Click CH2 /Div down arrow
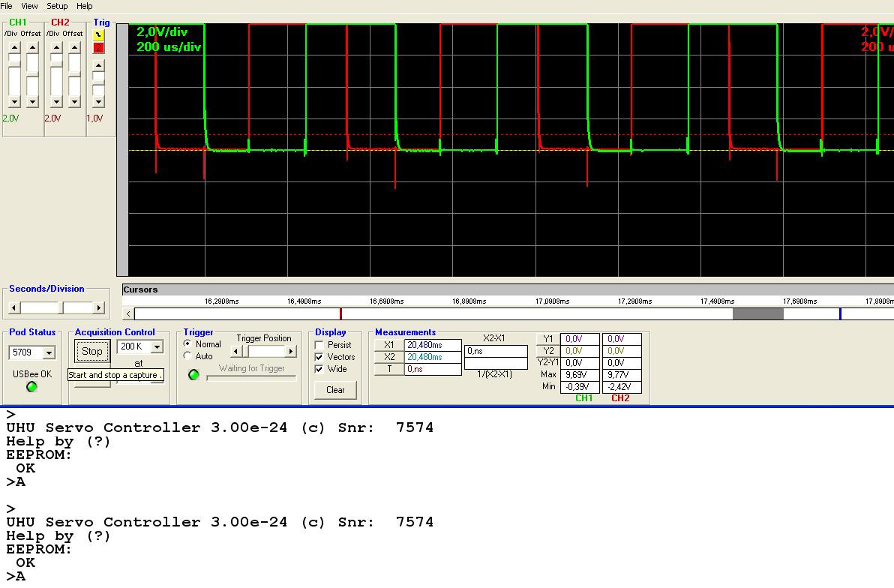 [56, 101]
